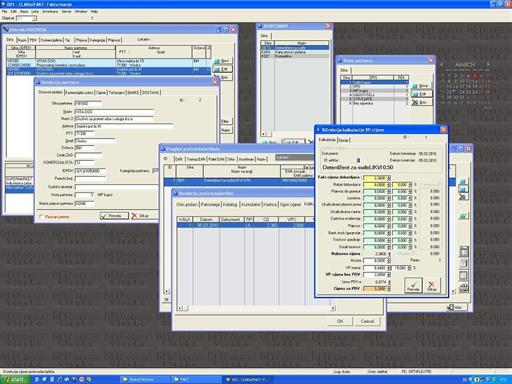Screen dimensions: 512x384
Task: Switch to Kartica tab in article dialog
Action: click(270, 204)
